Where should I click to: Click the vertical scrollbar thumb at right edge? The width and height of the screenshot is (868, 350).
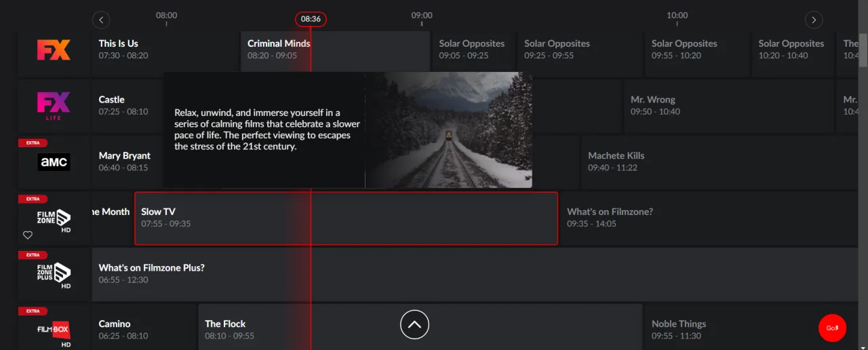[863, 50]
